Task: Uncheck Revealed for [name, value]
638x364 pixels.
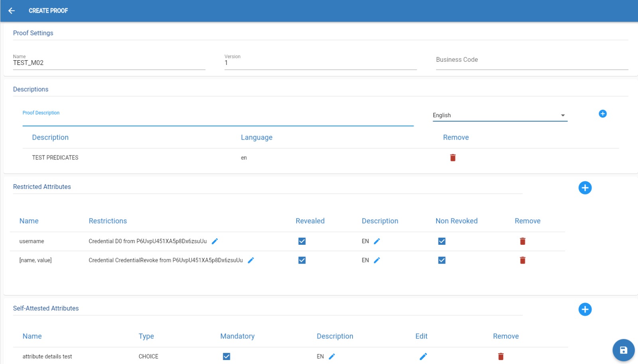Action: [x=302, y=260]
